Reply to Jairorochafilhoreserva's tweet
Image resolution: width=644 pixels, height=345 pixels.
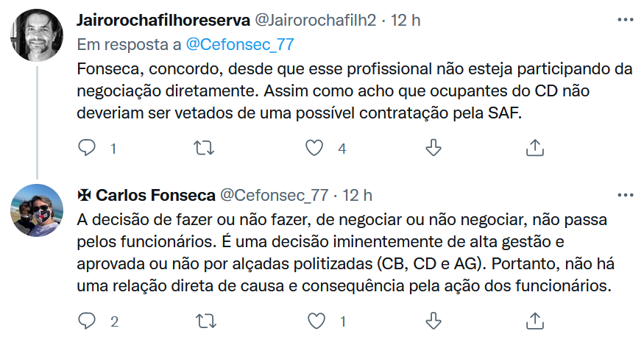coord(88,149)
